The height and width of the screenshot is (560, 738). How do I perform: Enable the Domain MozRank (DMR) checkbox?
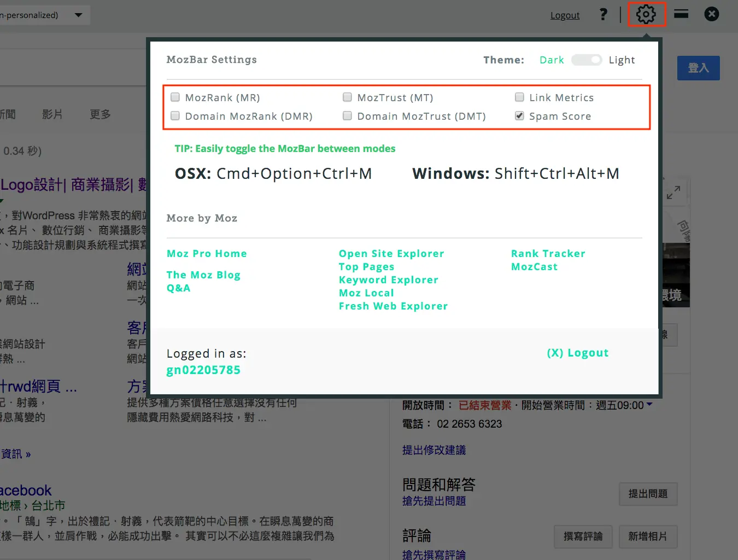[x=175, y=116]
